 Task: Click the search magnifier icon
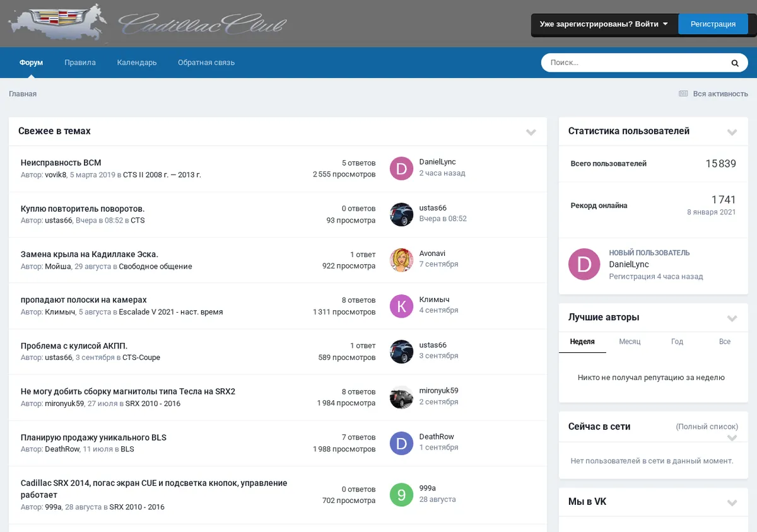coord(734,63)
